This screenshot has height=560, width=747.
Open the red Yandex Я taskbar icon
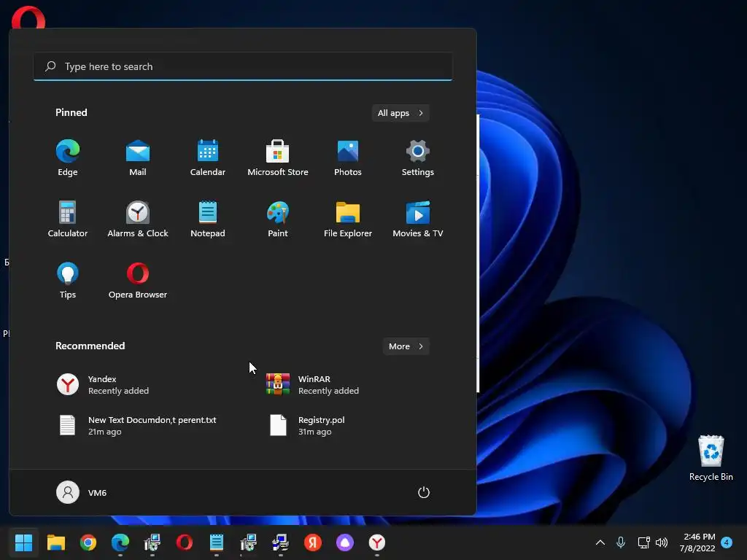312,542
